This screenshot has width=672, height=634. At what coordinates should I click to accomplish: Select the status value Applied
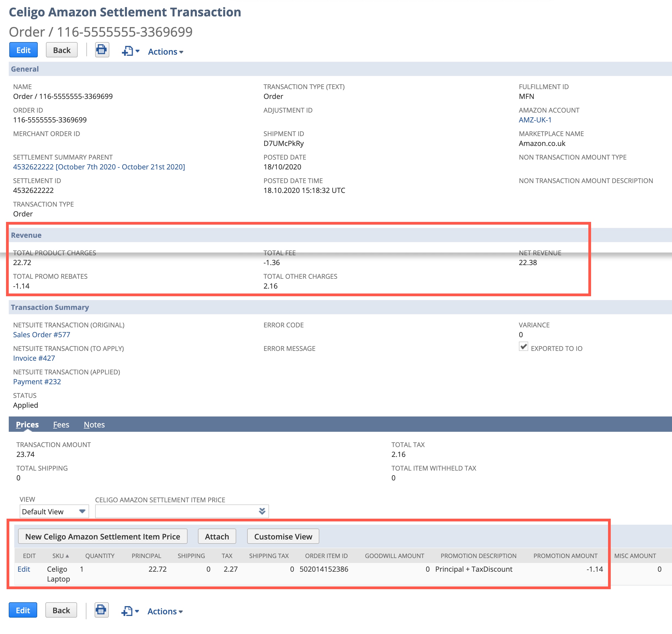point(25,405)
